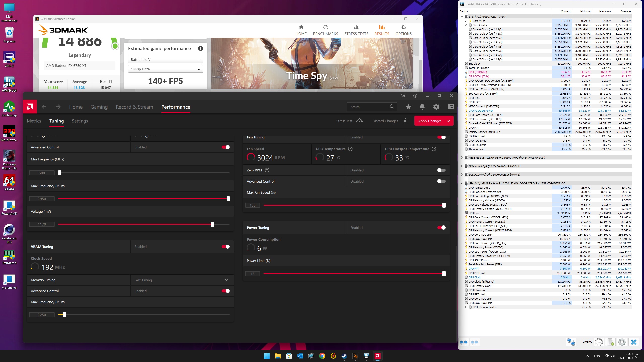644x362 pixels.
Task: Turn off the Power Tuning switch
Action: pos(441,228)
